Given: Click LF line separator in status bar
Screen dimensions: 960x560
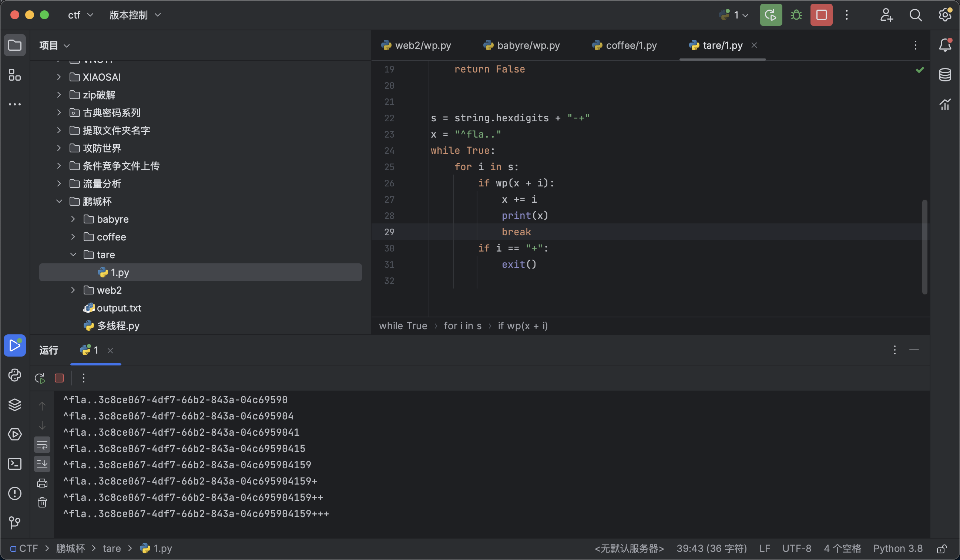Looking at the screenshot, I should [765, 549].
